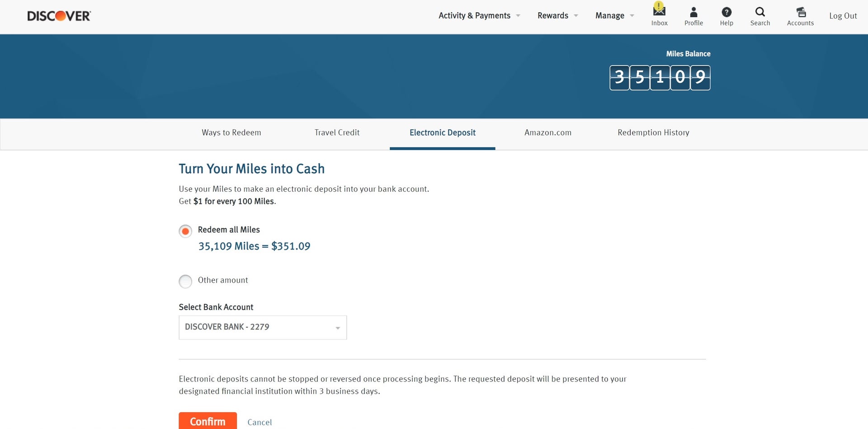
Task: View Accounts using the card stack icon
Action: [x=800, y=11]
